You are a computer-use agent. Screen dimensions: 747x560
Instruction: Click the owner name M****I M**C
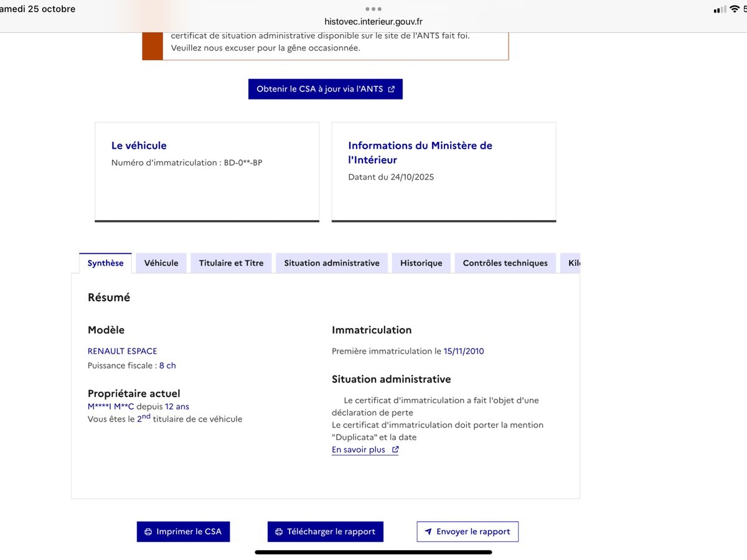tap(111, 406)
